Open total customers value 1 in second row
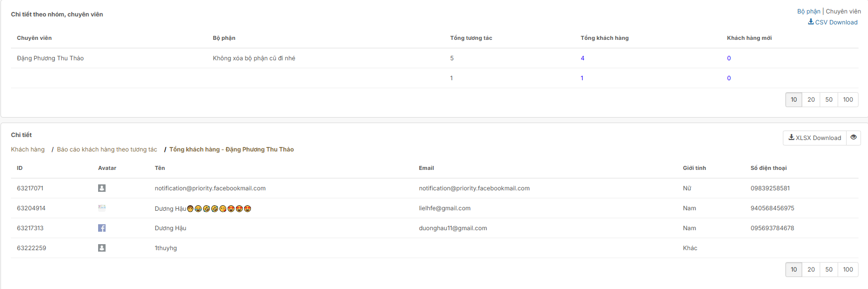This screenshot has width=868, height=289. tap(582, 78)
